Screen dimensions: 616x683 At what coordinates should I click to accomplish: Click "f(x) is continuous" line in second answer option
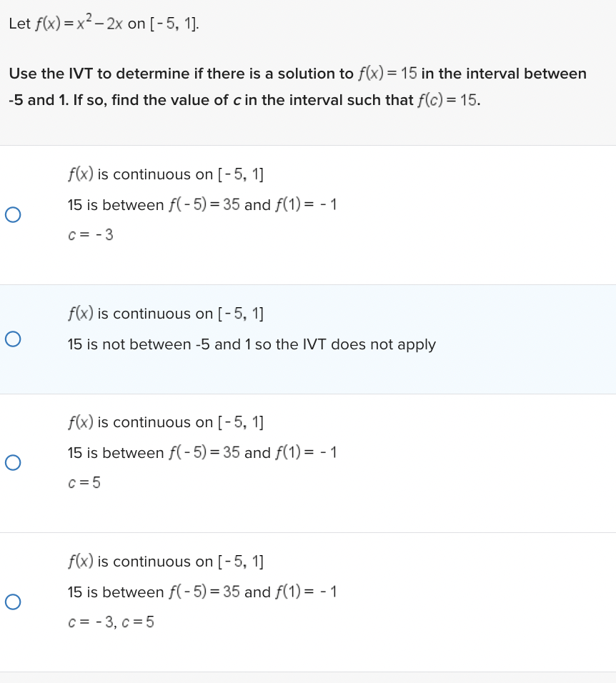click(x=166, y=314)
